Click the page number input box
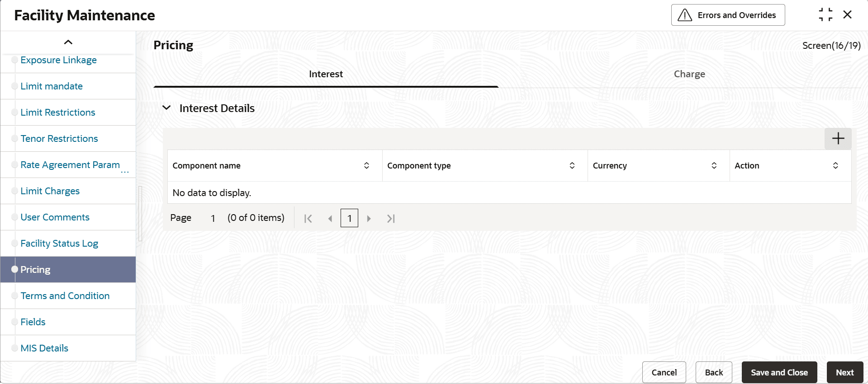Image resolution: width=868 pixels, height=384 pixels. [x=349, y=218]
